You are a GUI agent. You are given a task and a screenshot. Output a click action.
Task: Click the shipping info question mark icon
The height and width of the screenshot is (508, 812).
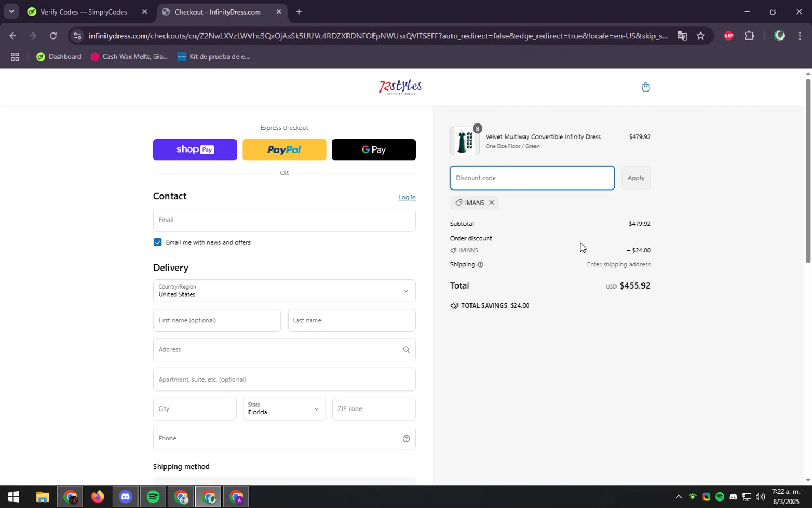[480, 265]
